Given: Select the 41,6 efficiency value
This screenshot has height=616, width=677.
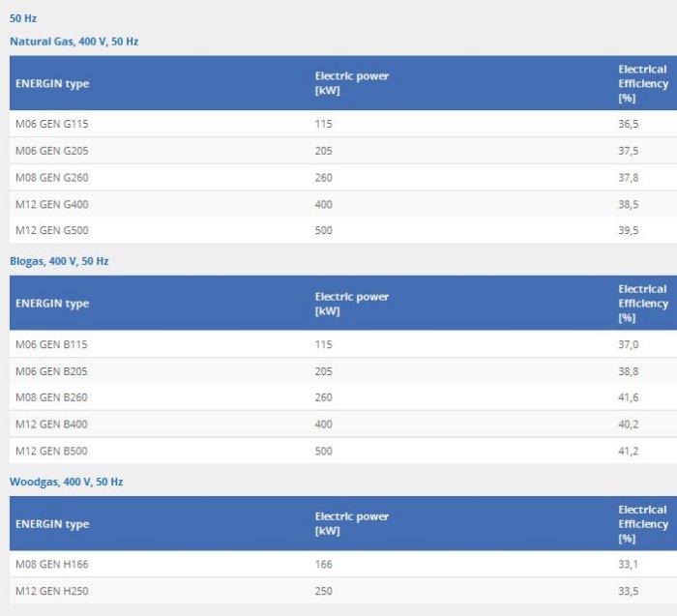Looking at the screenshot, I should tap(628, 397).
